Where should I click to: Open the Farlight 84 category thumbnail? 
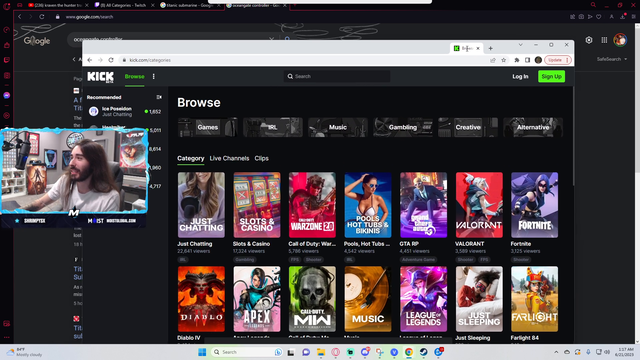[x=535, y=299]
